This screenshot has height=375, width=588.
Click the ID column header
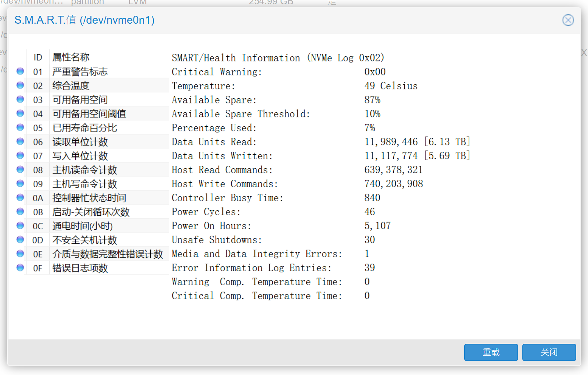pyautogui.click(x=38, y=57)
